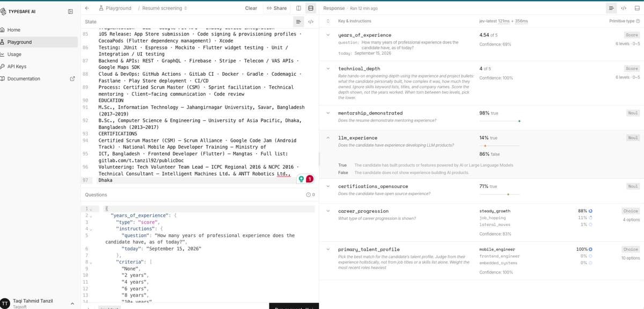Screen dimensions: 644x309
Task: Open Usage in the sidebar
Action: [x=39, y=54]
